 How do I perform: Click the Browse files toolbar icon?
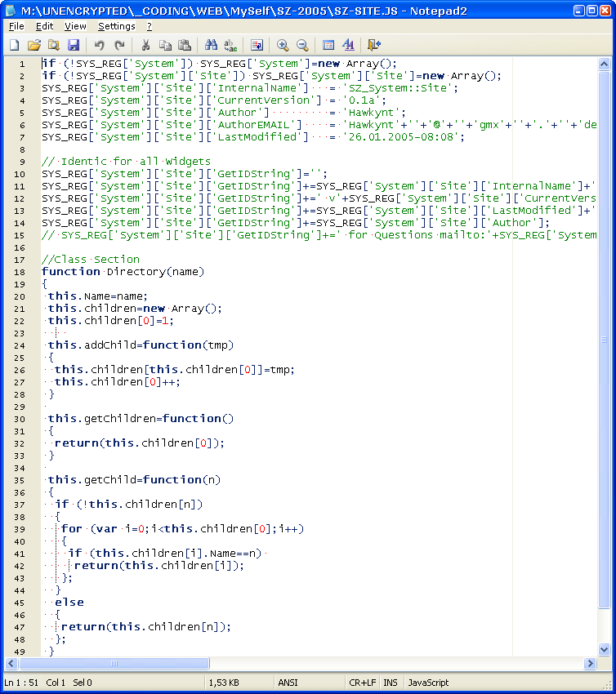coord(54,45)
